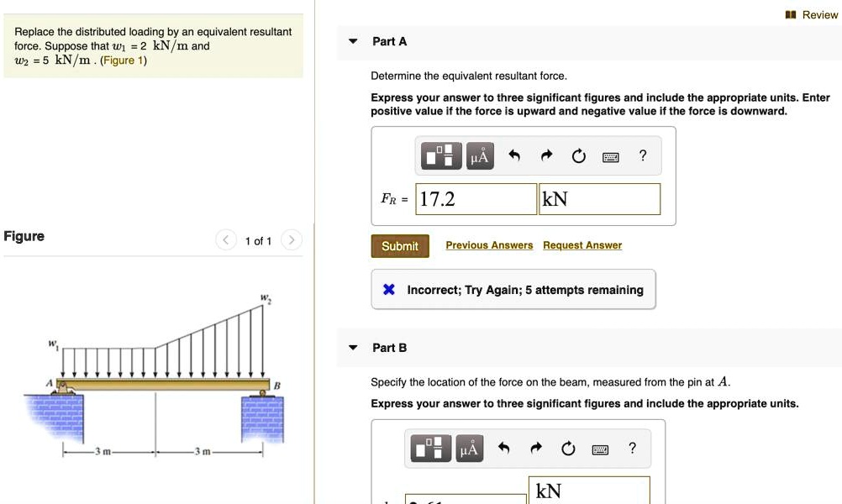This screenshot has width=842, height=504.
Task: Click the Request Answer link
Action: click(x=582, y=244)
